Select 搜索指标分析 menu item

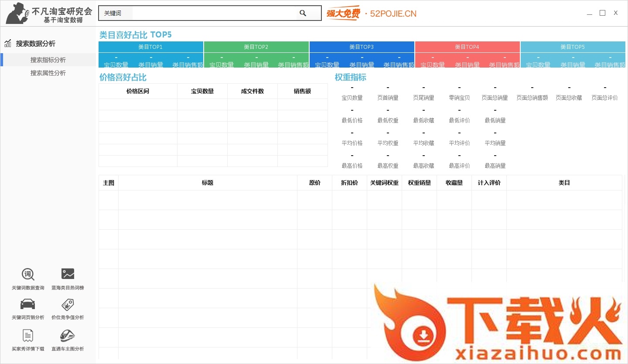48,60
